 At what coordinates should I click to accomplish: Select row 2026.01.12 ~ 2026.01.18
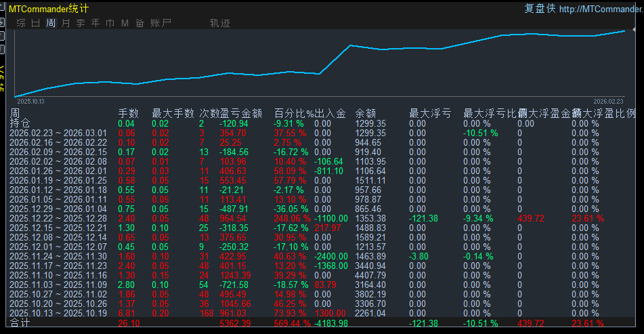58,190
